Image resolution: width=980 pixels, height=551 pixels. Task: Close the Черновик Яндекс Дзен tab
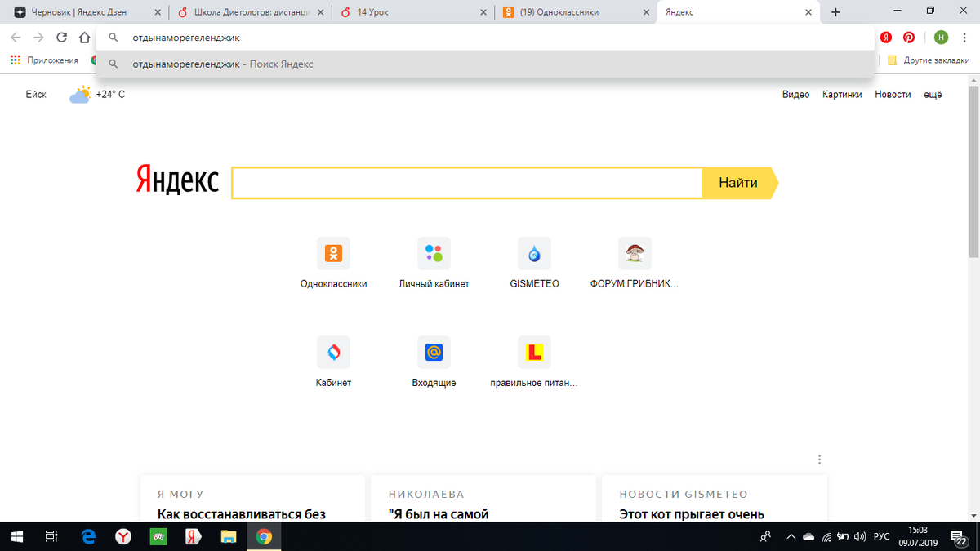(x=158, y=13)
